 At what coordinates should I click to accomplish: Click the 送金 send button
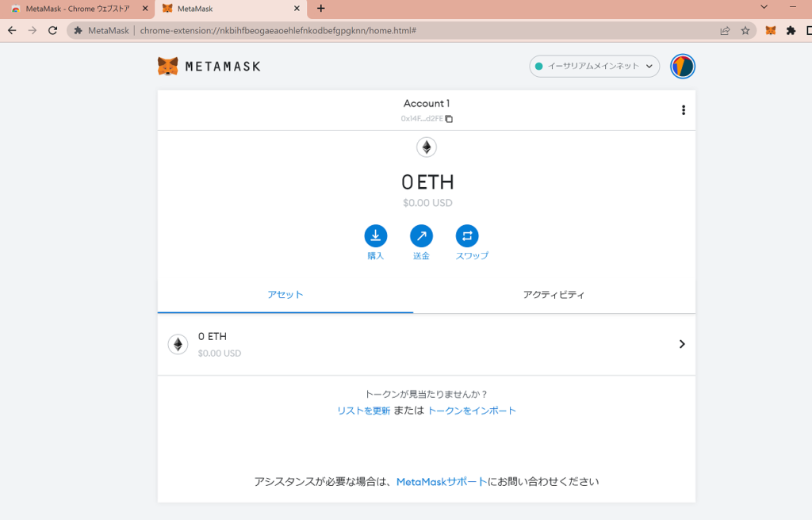pyautogui.click(x=421, y=242)
